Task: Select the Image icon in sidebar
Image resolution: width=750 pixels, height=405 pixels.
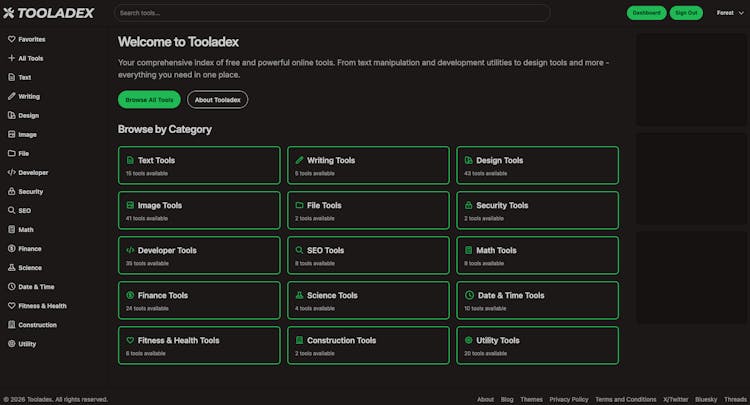Action: coord(12,134)
